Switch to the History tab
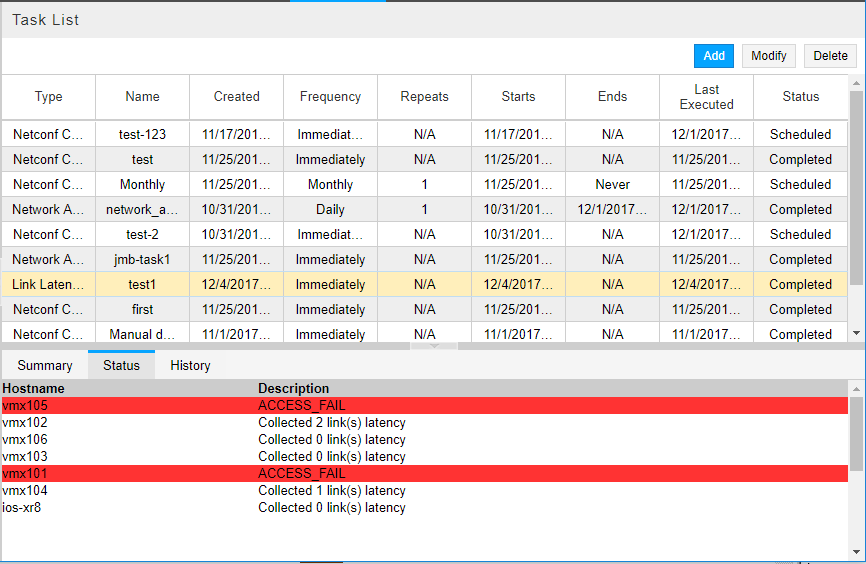866x564 pixels. [190, 365]
